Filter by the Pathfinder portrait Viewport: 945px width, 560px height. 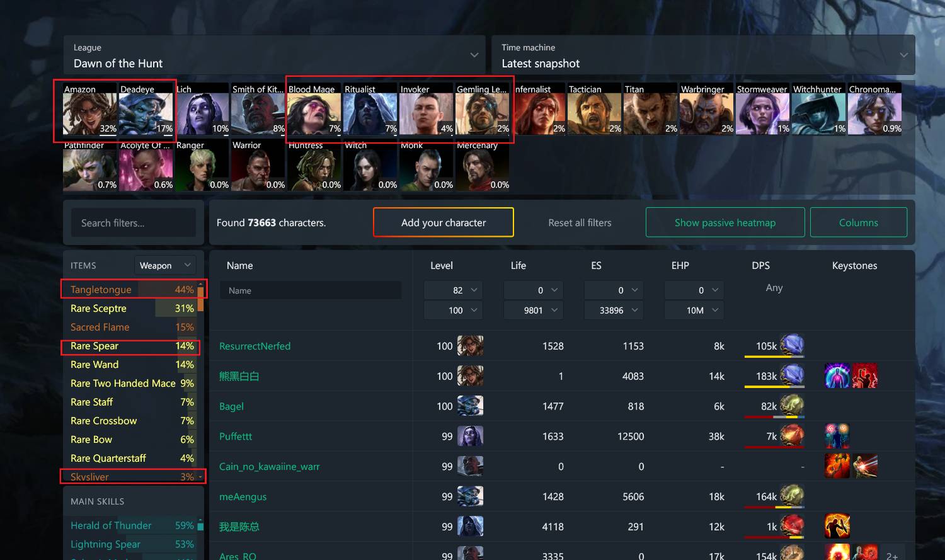click(90, 165)
